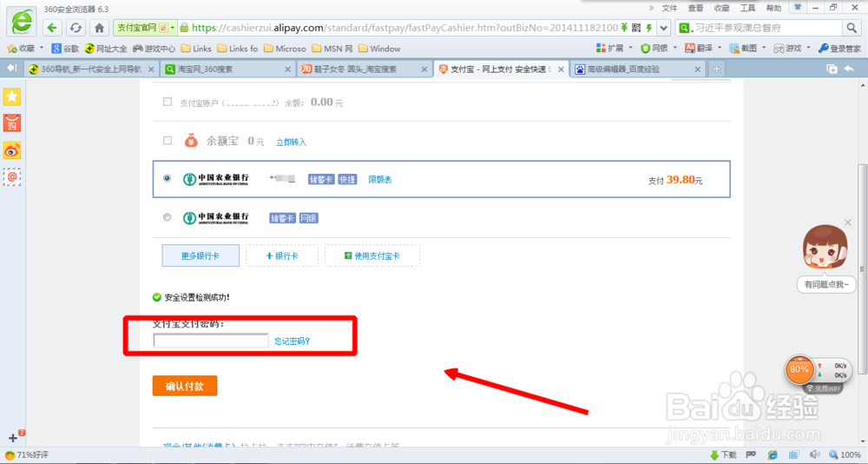Open 登录管家 login manager
Image resolution: width=868 pixels, height=464 pixels.
coord(839,49)
